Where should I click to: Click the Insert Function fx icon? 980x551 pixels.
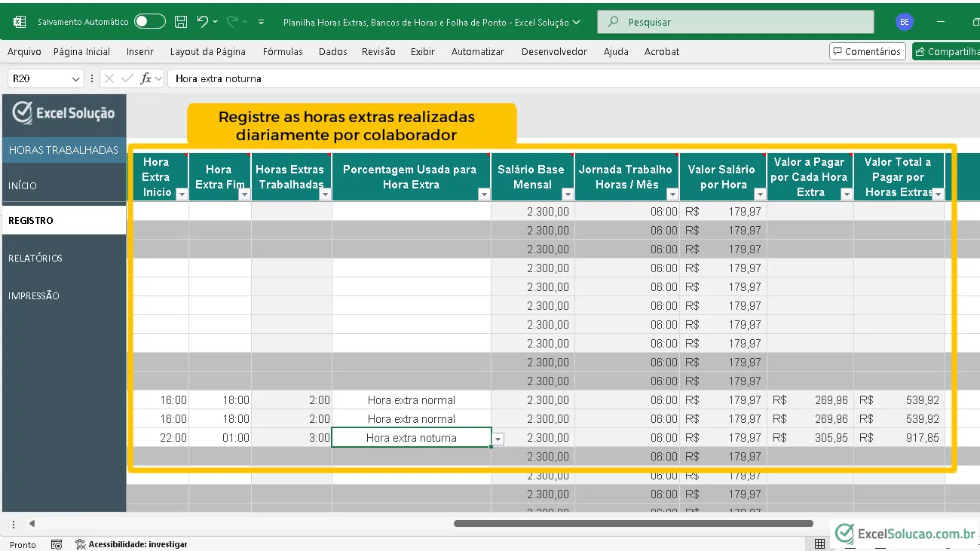pos(146,78)
